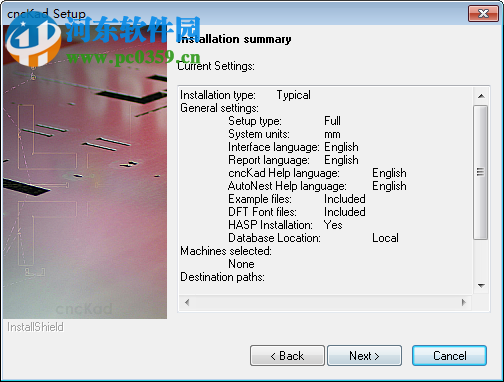Screen dimensions: 504x382
Task: Click the summary scroll-up arrow
Action: tap(481, 96)
